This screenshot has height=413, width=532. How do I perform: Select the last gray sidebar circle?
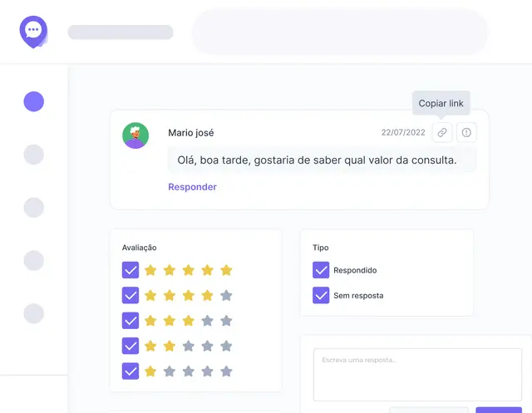tap(33, 313)
